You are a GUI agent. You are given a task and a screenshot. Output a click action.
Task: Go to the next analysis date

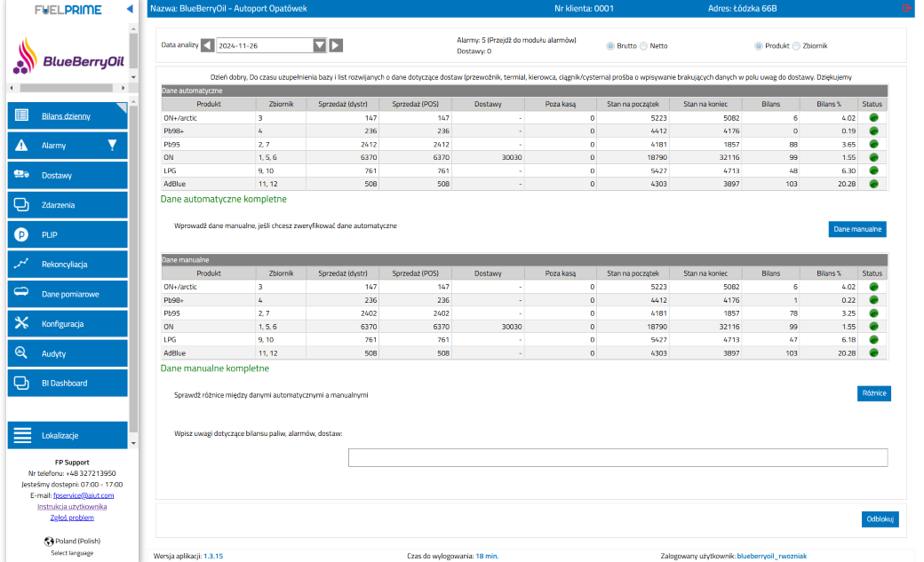(x=336, y=45)
